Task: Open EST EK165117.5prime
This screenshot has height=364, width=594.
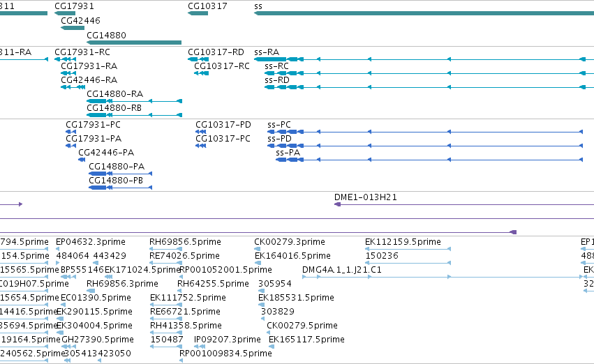Action: [x=306, y=340]
